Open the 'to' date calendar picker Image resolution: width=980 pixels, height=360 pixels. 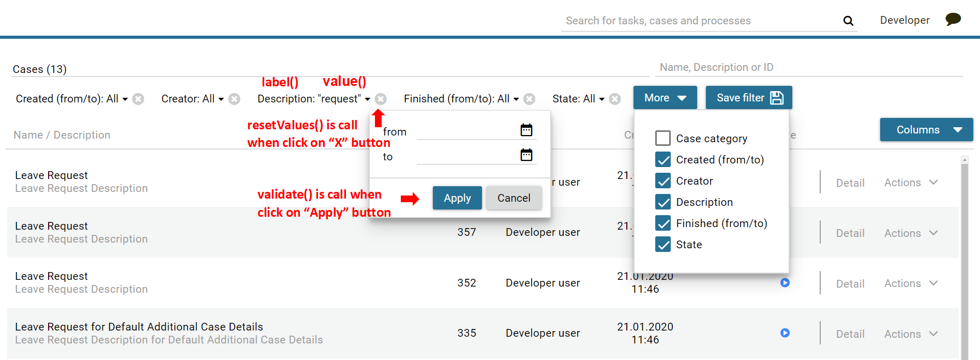[x=526, y=155]
